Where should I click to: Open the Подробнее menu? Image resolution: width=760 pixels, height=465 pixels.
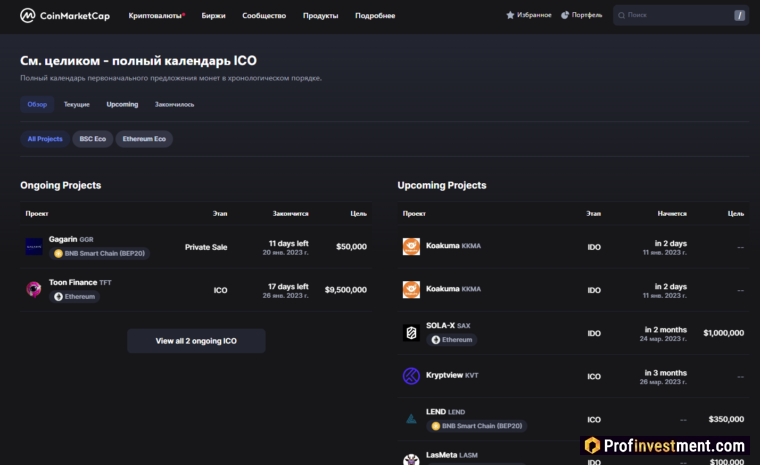click(375, 16)
